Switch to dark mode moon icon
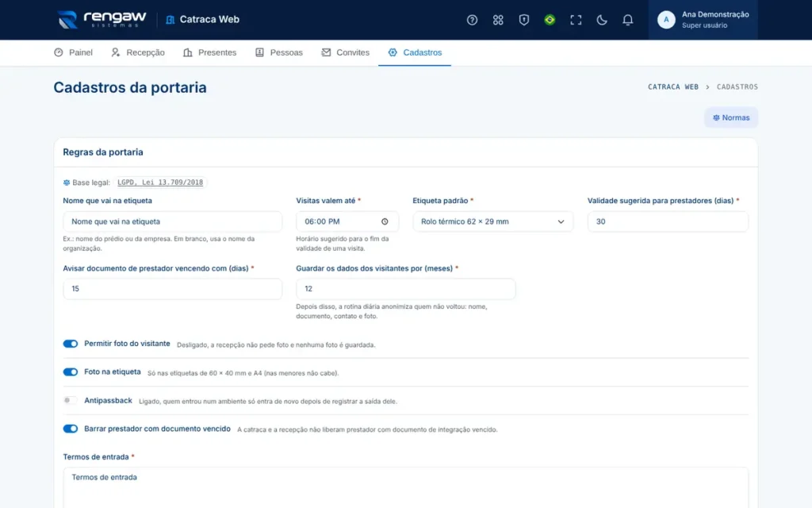Image resolution: width=812 pixels, height=508 pixels. coord(601,20)
